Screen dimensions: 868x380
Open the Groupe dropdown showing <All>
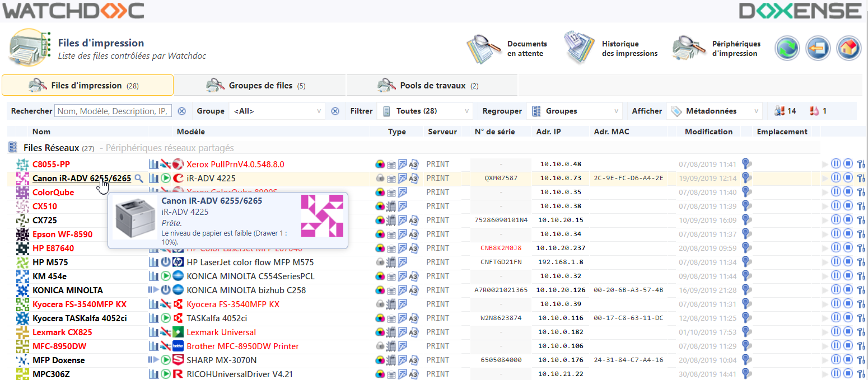point(277,111)
